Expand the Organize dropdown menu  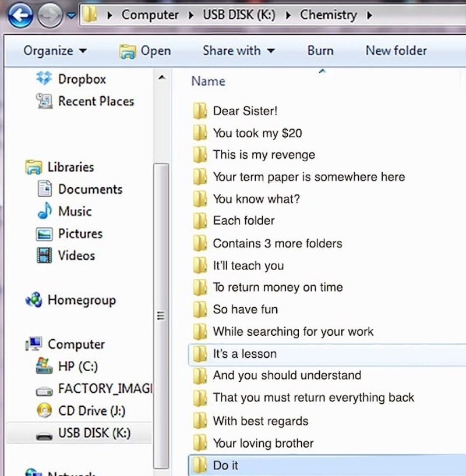pyautogui.click(x=55, y=51)
